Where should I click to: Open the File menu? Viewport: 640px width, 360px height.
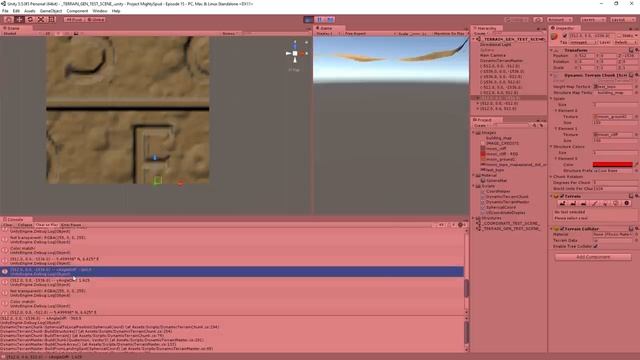click(5, 11)
